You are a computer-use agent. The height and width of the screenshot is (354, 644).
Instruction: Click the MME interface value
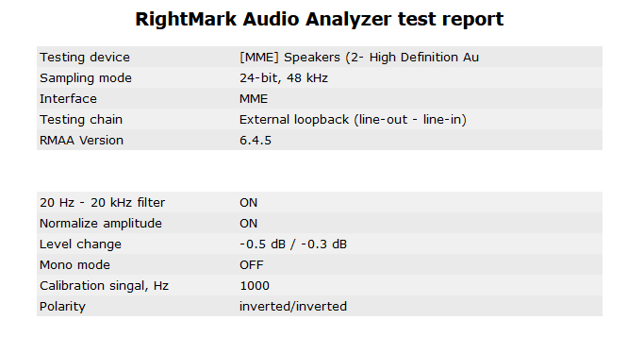254,99
